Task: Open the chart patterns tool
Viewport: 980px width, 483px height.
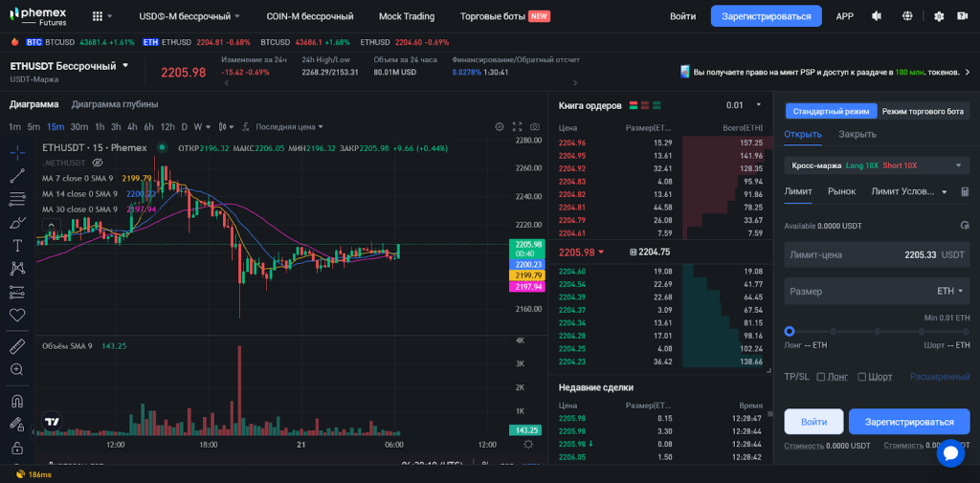Action: 17,269
